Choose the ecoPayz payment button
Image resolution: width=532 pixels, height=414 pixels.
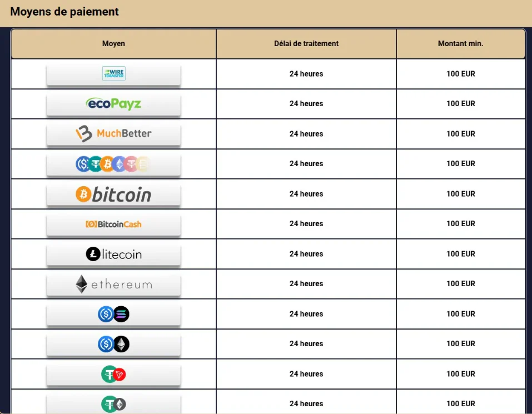[x=113, y=104]
